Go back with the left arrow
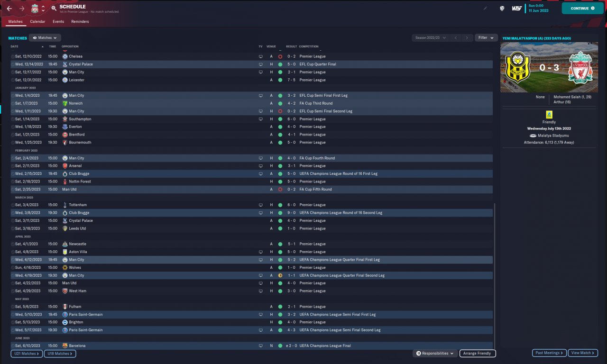Viewport: 607px width, 364px height. pos(9,9)
